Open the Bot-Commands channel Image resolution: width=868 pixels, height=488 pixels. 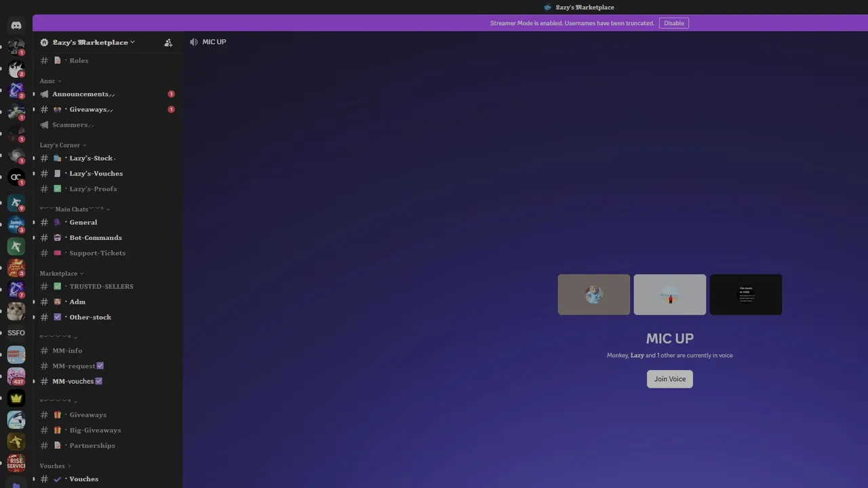point(108,237)
